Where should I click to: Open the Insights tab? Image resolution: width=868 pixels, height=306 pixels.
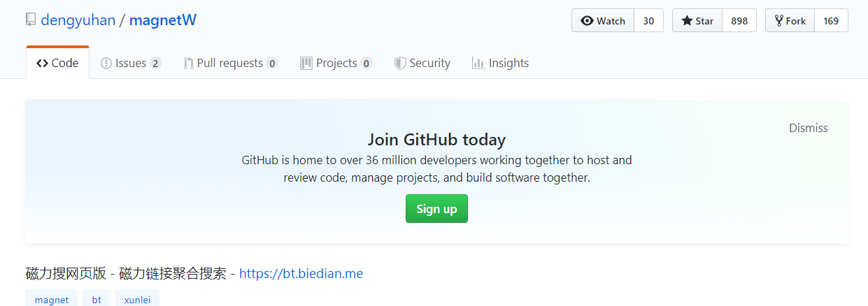[500, 63]
